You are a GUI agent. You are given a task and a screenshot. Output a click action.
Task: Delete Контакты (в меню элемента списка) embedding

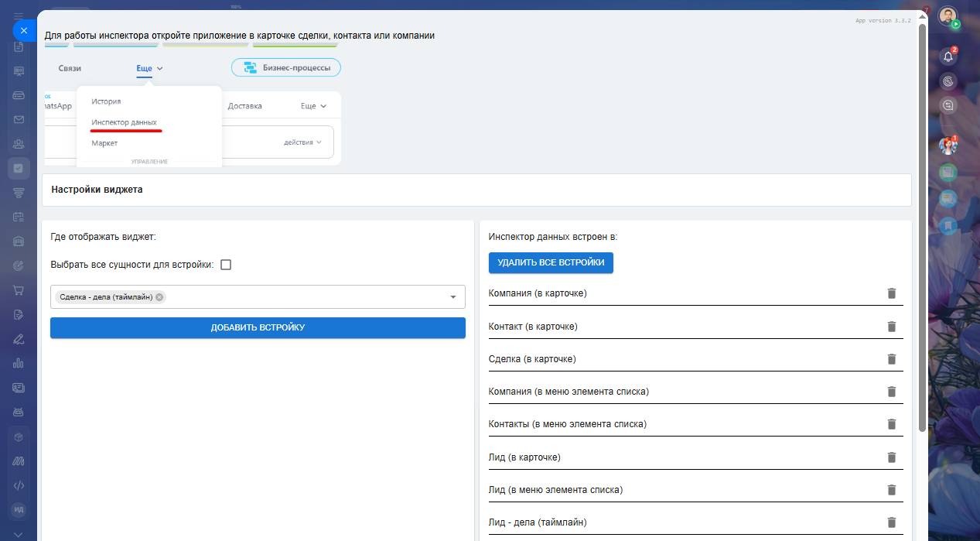click(891, 424)
